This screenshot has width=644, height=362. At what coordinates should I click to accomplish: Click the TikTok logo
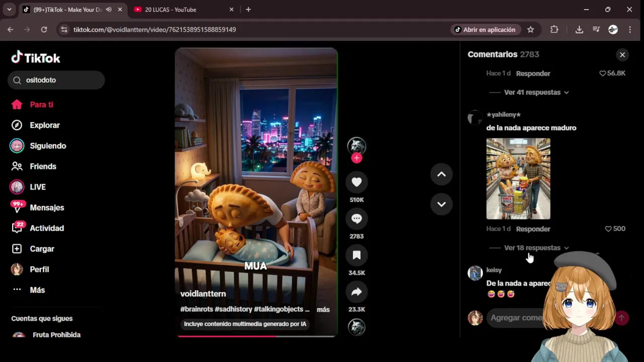point(36,58)
